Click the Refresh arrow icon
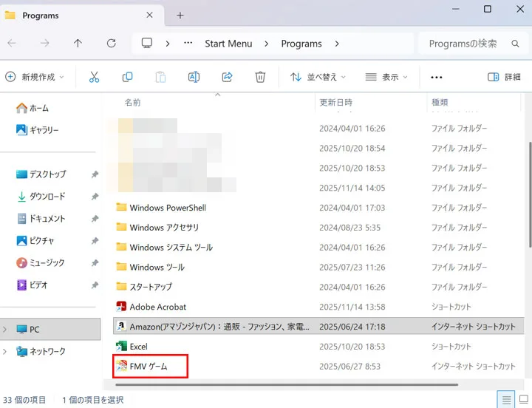 tap(112, 44)
